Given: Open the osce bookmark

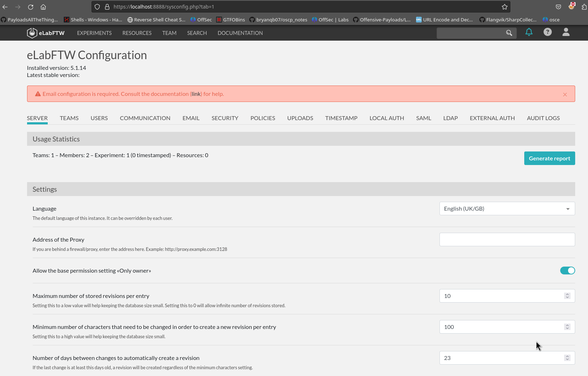Looking at the screenshot, I should tap(551, 20).
